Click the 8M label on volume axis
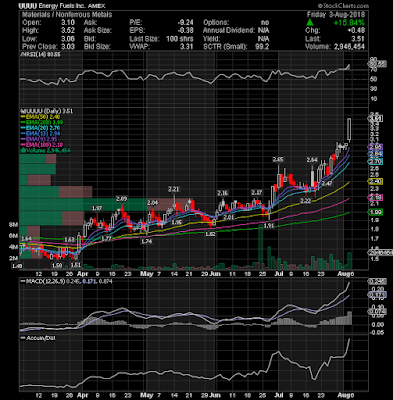Viewport: 393px width, 400px height. 13,225
